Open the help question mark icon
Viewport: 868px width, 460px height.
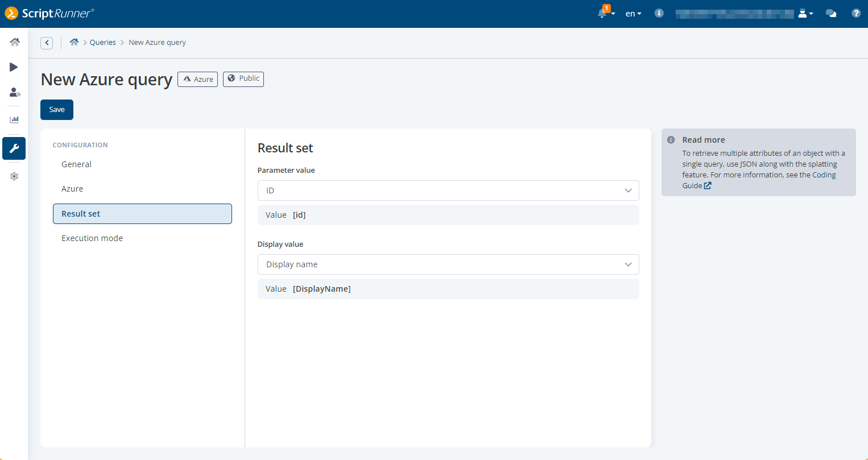(856, 13)
